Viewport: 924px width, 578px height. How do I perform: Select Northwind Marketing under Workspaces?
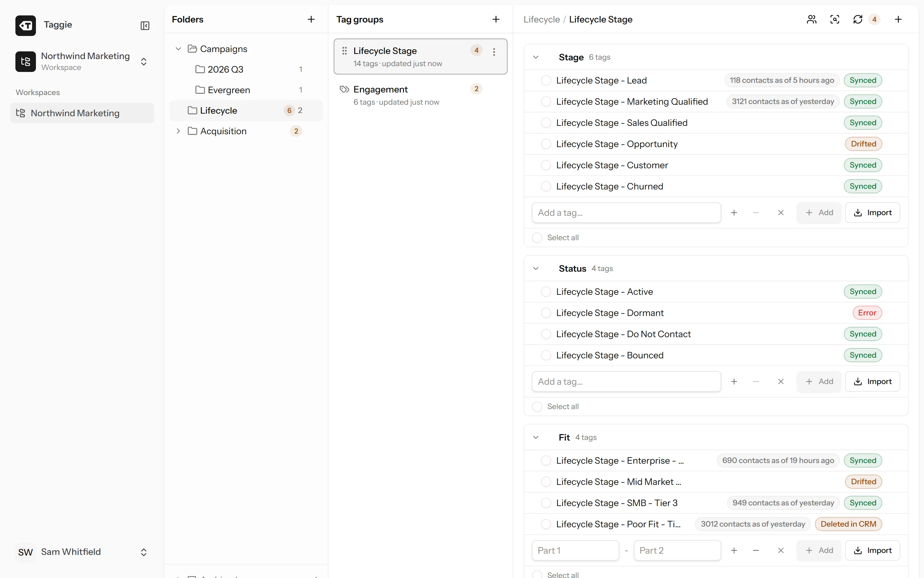[x=82, y=113]
